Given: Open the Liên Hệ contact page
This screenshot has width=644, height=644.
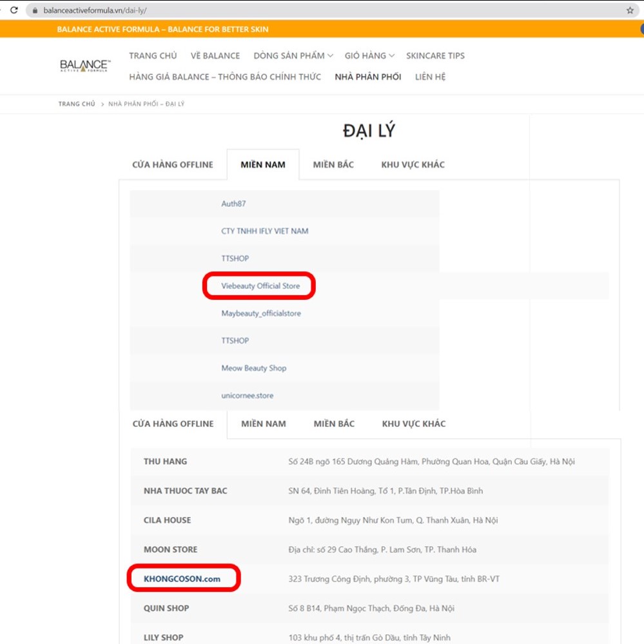Looking at the screenshot, I should 430,77.
